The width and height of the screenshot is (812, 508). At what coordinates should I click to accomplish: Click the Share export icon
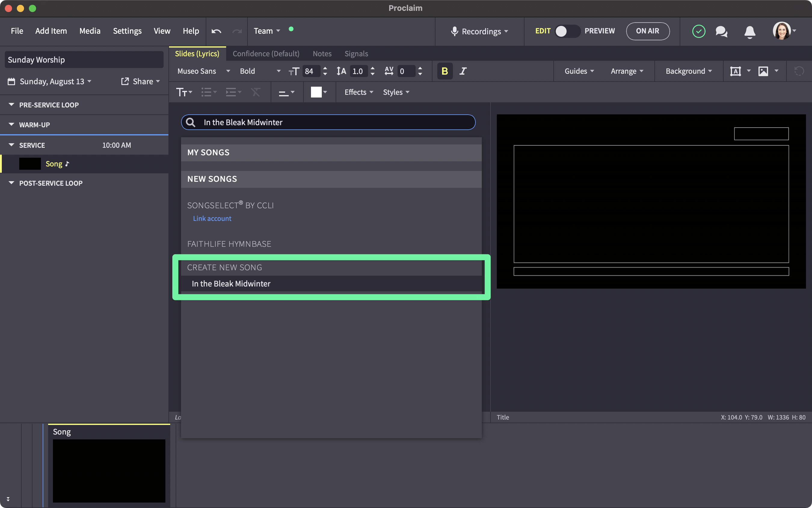click(x=125, y=81)
